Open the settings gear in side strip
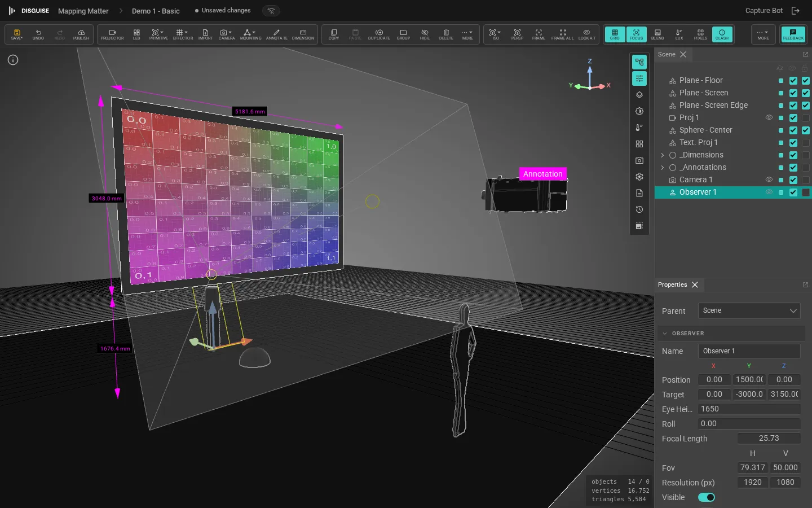 639,177
